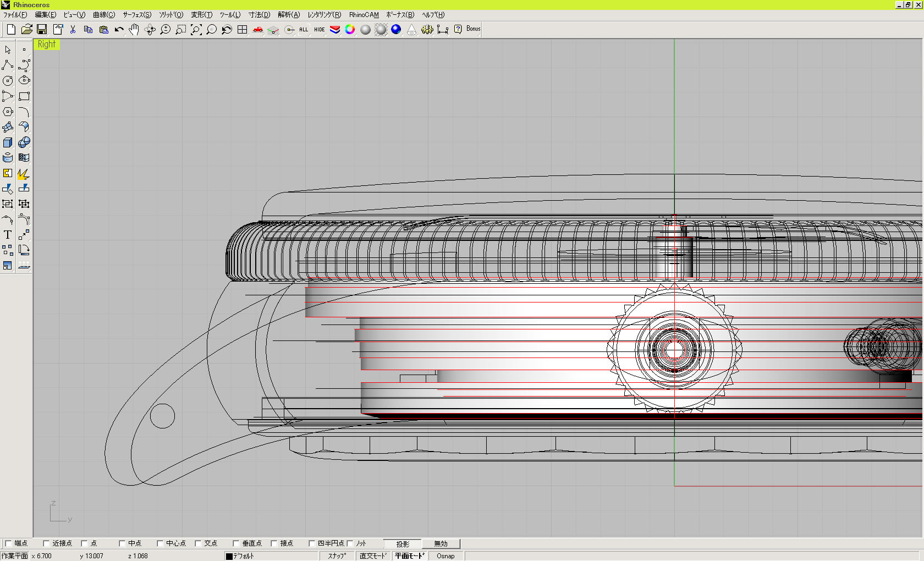Select the Pan hand tool
The height and width of the screenshot is (561, 924).
[x=134, y=30]
